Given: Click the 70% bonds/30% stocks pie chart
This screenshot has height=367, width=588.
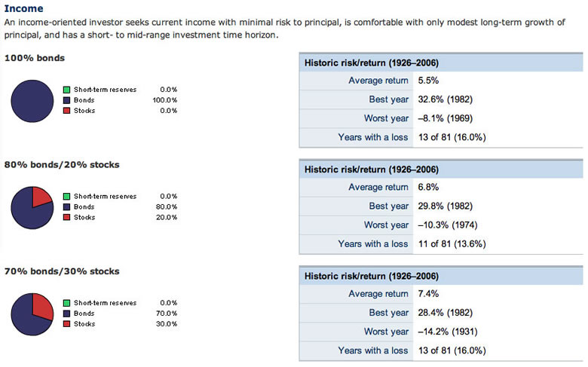Looking at the screenshot, I should [x=32, y=313].
